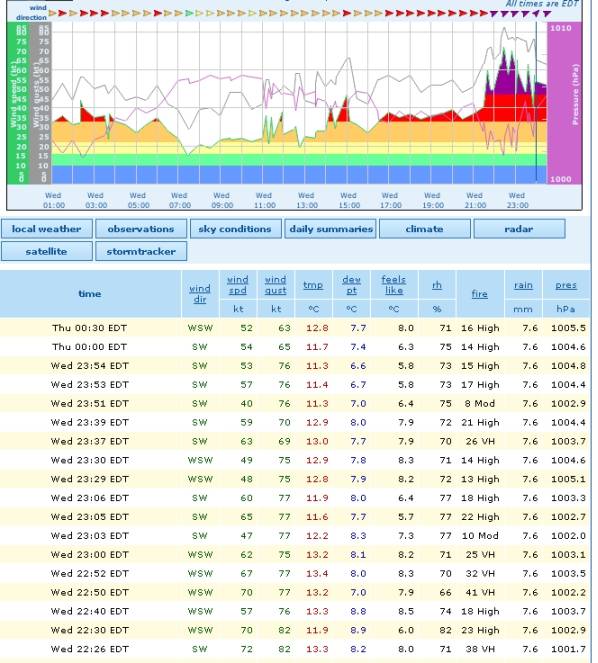Screen dimensions: 598x663
Task: Sort by dew pt column header
Action: pyautogui.click(x=351, y=285)
